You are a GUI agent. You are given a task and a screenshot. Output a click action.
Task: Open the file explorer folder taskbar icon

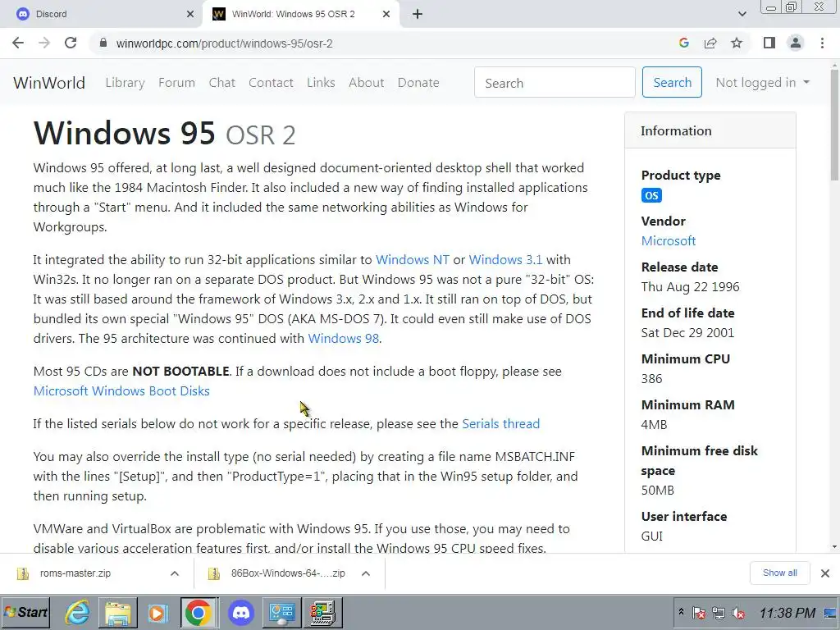tap(118, 612)
